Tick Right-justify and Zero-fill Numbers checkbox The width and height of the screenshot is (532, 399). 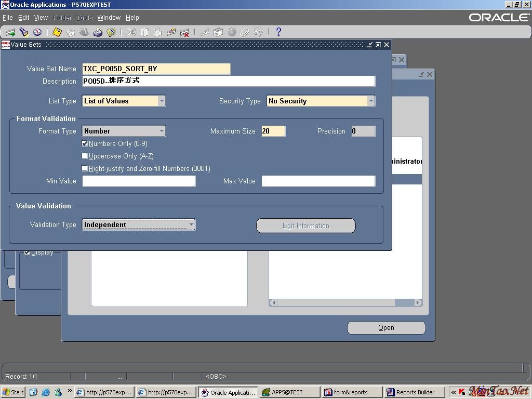[x=85, y=168]
